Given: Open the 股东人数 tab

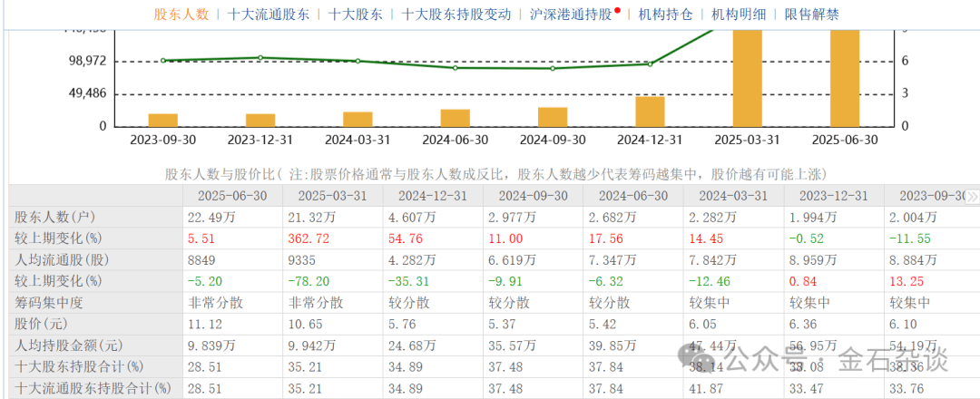Looking at the screenshot, I should (181, 15).
